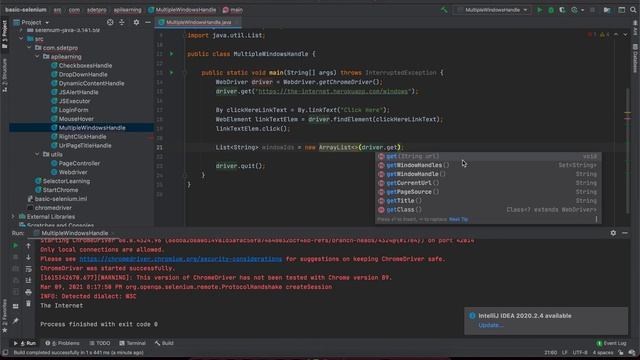The height and width of the screenshot is (360, 640).
Task: Collapse all in the Project panel
Action: tap(122, 22)
